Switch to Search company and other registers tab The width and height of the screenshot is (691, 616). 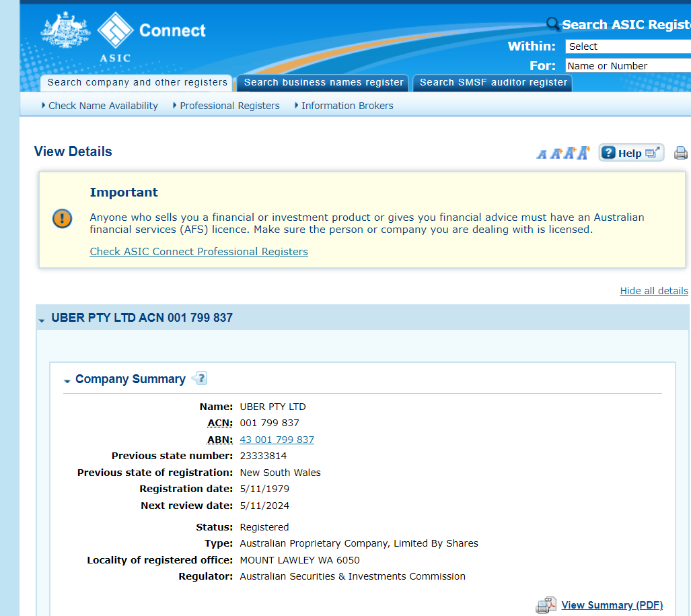(137, 83)
